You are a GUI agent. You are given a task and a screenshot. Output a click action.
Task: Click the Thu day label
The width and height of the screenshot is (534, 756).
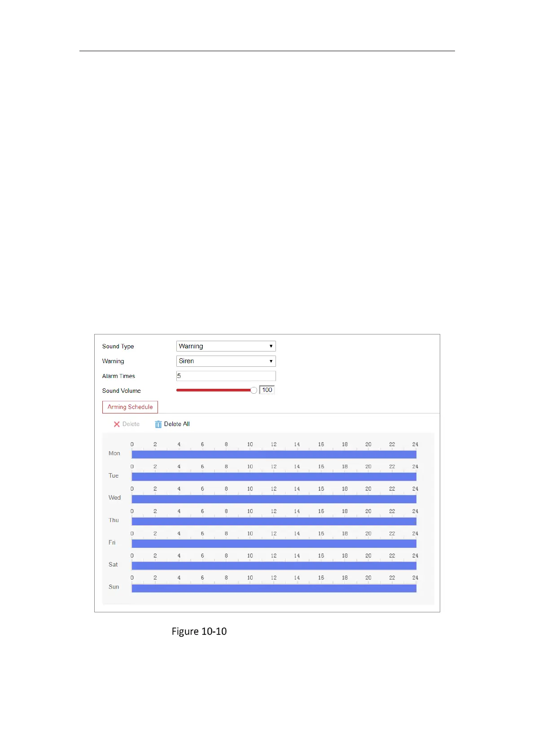(x=114, y=520)
